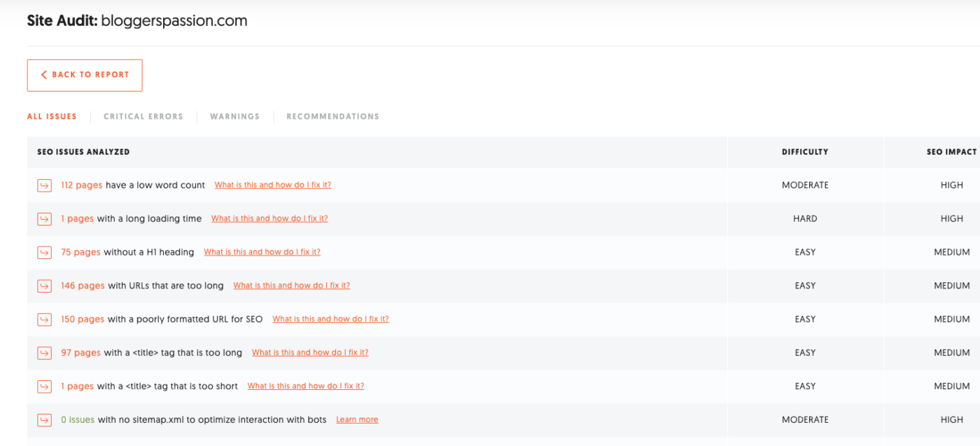Viewport: 980px width, 446px height.
Task: Go back with Back to Report button
Action: [85, 75]
